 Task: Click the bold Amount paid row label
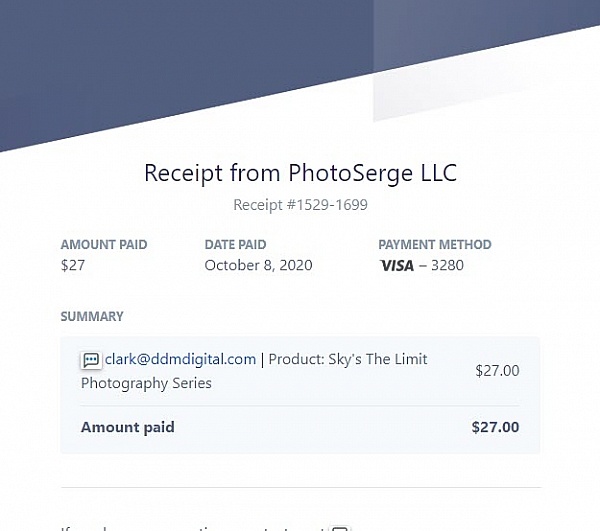pos(128,427)
